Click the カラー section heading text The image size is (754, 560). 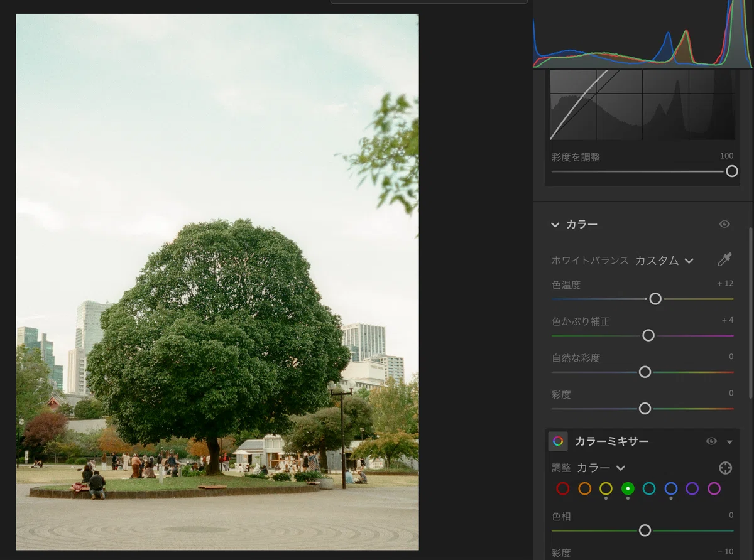point(582,225)
